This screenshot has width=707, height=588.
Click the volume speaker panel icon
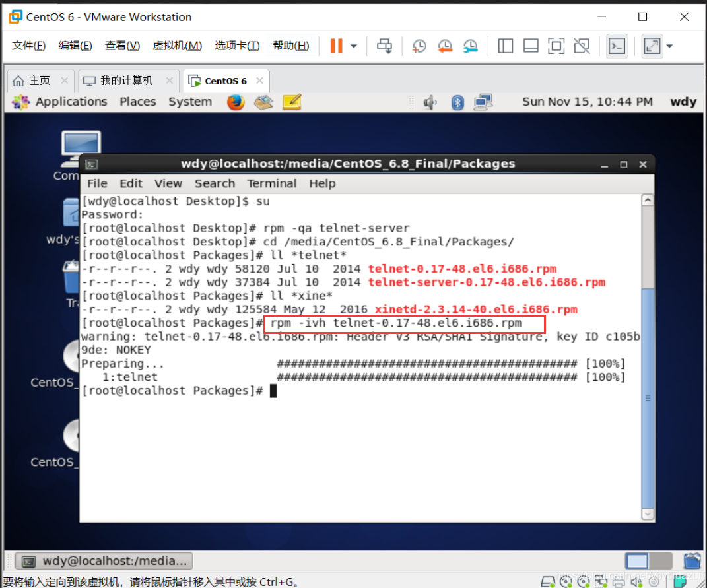pos(430,102)
